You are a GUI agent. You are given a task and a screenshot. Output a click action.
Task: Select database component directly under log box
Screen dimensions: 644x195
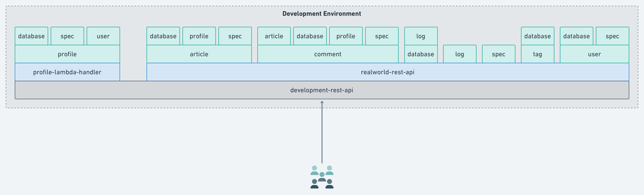click(421, 54)
